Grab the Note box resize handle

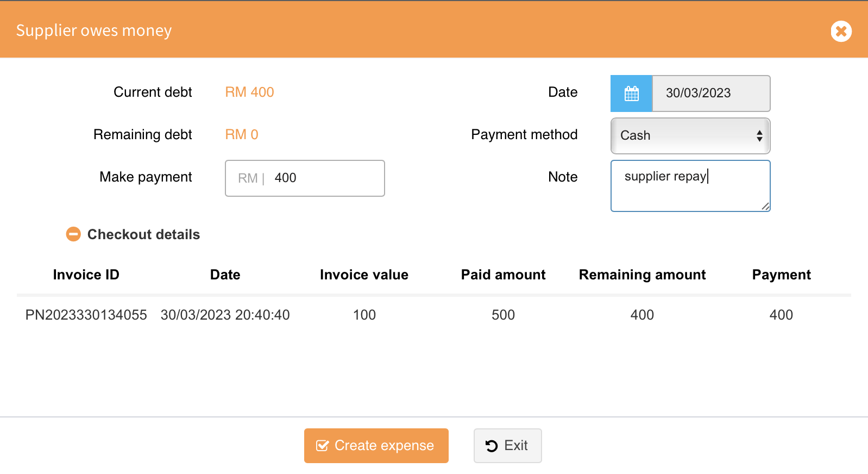pos(765,206)
